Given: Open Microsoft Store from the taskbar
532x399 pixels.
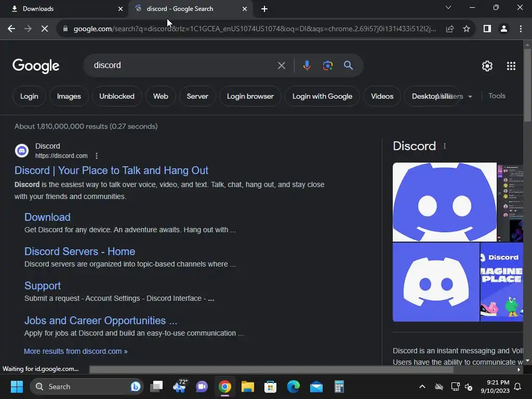Looking at the screenshot, I should [270, 387].
